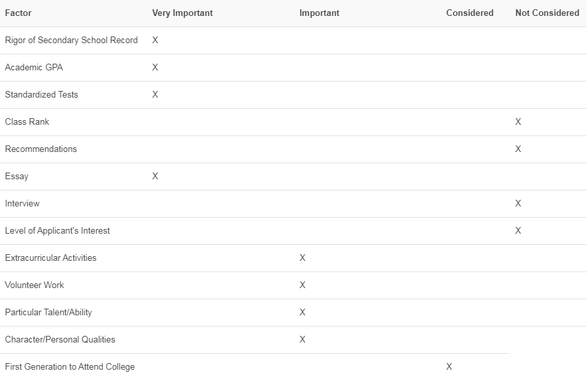
Task: Select the Level of Applicant's Interest label
Action: pos(58,230)
